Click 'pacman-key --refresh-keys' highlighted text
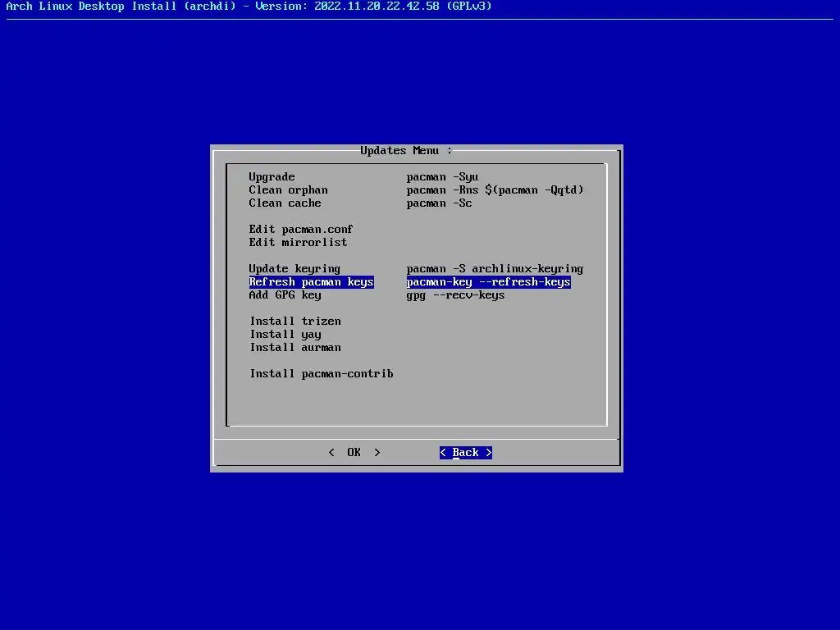The width and height of the screenshot is (840, 630). tap(489, 282)
